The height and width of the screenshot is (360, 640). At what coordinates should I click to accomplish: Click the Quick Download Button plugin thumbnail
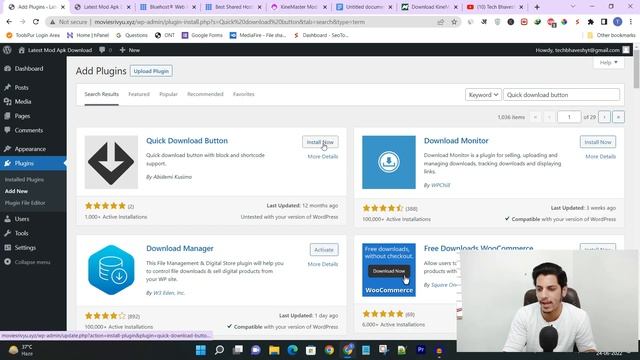111,162
